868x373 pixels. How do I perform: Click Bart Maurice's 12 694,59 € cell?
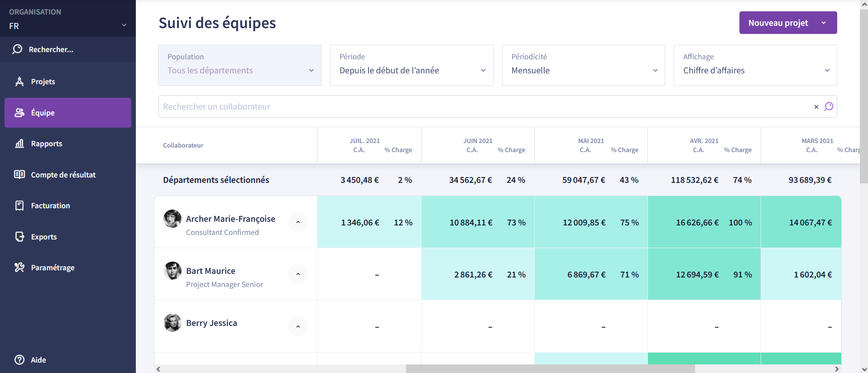(x=697, y=274)
